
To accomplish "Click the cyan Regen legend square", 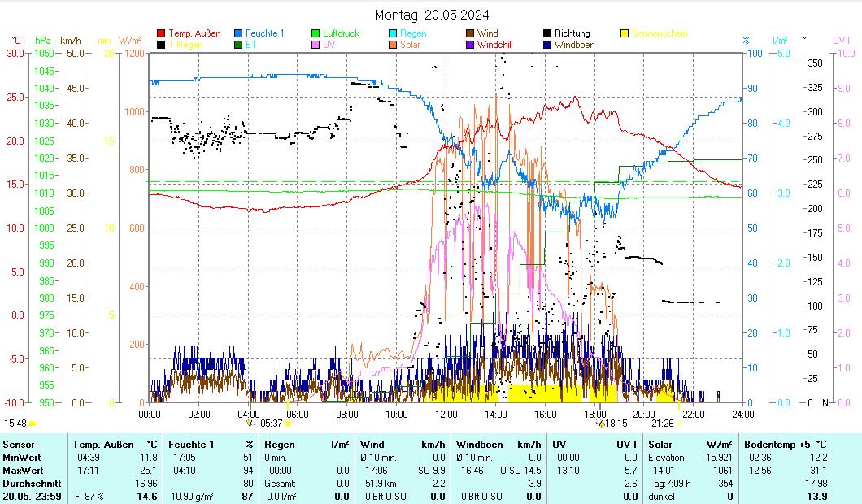I will pyautogui.click(x=393, y=33).
